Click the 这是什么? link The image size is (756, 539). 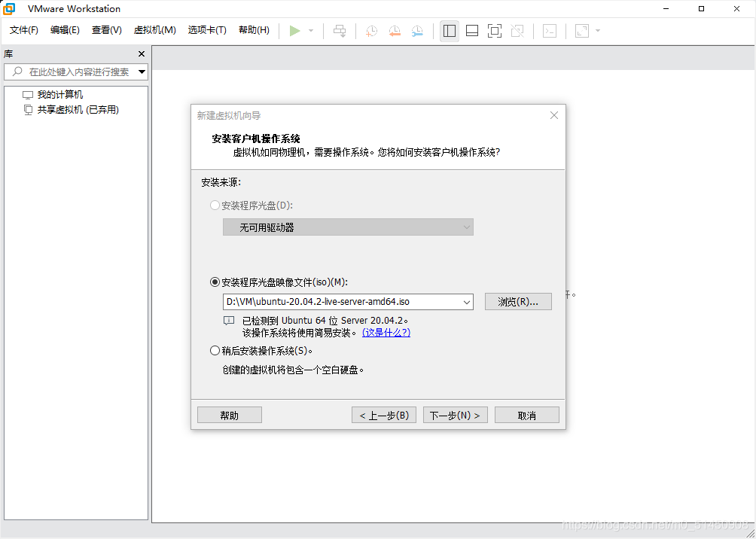[386, 333]
